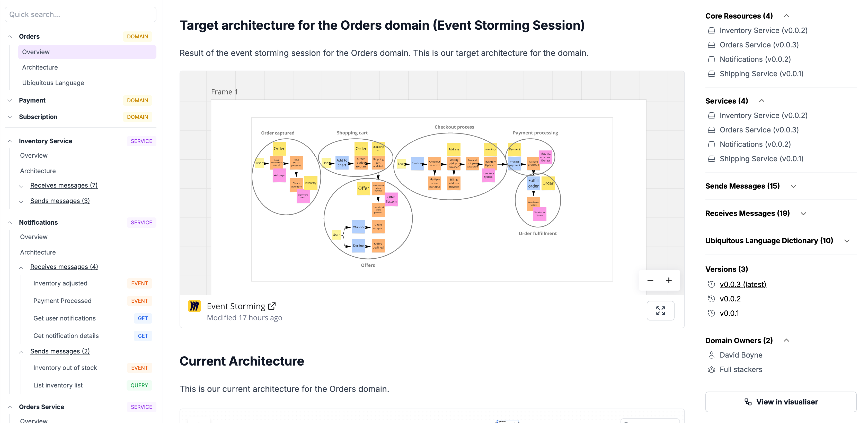Open Ubiquitous Language under Orders
The width and height of the screenshot is (868, 423).
point(53,83)
